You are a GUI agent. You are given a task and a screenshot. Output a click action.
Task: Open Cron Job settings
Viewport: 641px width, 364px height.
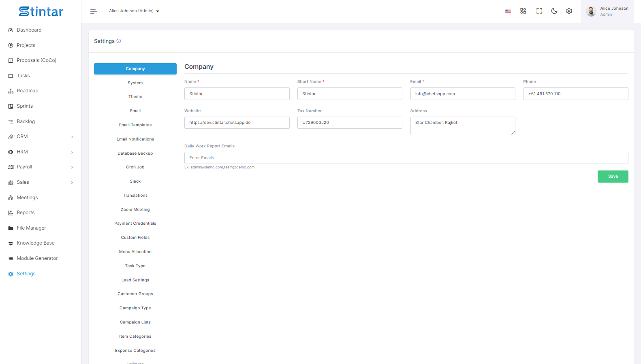(135, 167)
